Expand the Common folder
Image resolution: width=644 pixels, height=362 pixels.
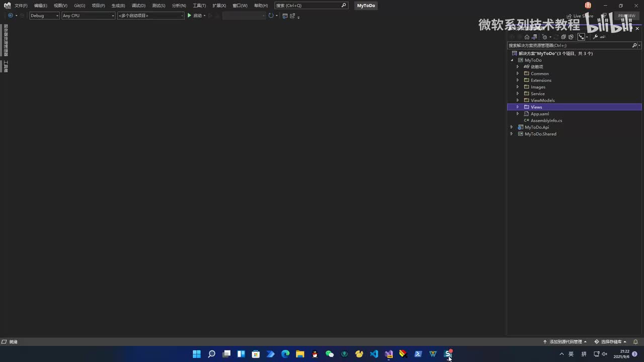518,73
